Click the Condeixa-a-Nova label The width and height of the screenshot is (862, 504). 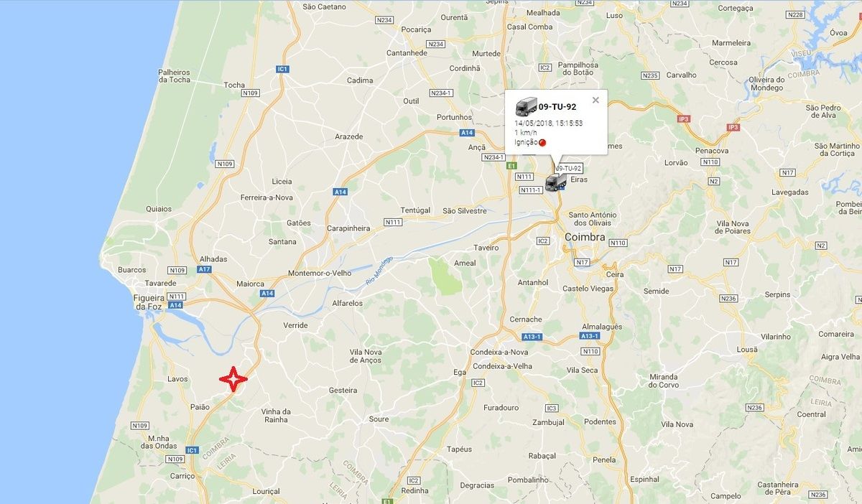pyautogui.click(x=499, y=352)
